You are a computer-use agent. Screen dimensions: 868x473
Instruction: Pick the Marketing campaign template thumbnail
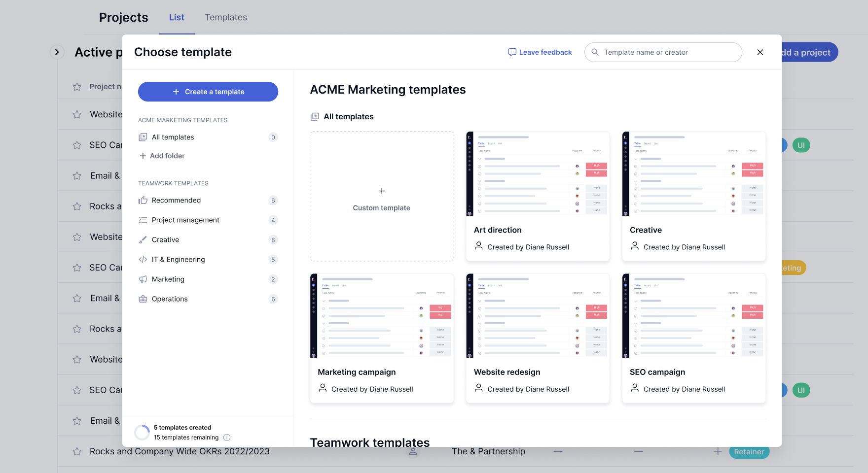coord(382,316)
